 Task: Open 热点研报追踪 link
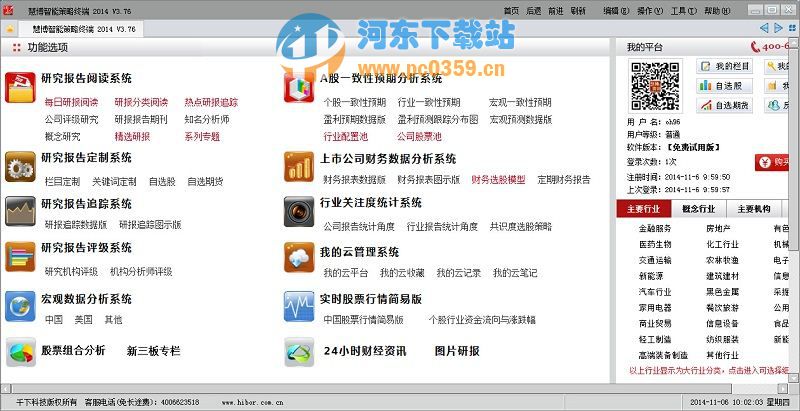(211, 102)
